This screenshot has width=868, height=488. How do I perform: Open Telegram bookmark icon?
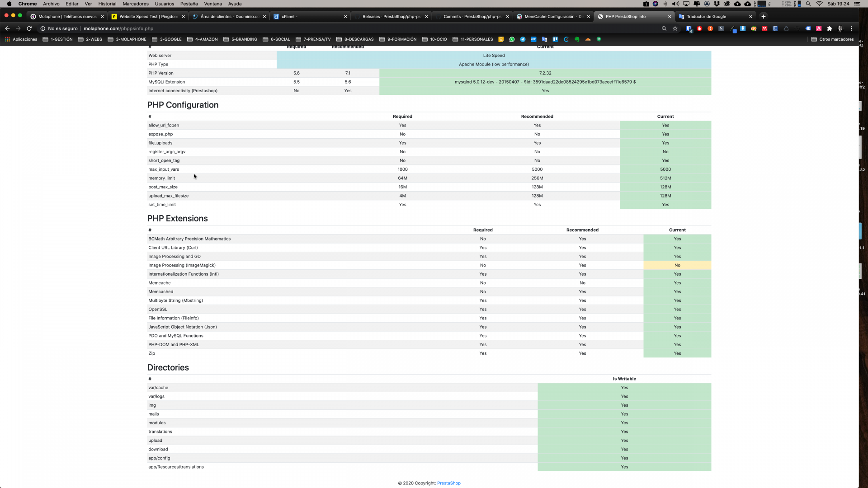[x=523, y=39]
